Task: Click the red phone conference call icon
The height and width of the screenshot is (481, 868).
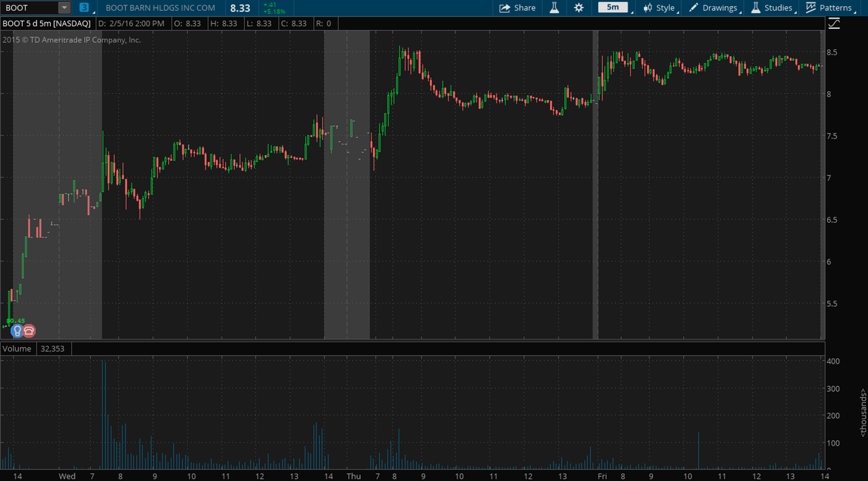Action: tap(29, 330)
